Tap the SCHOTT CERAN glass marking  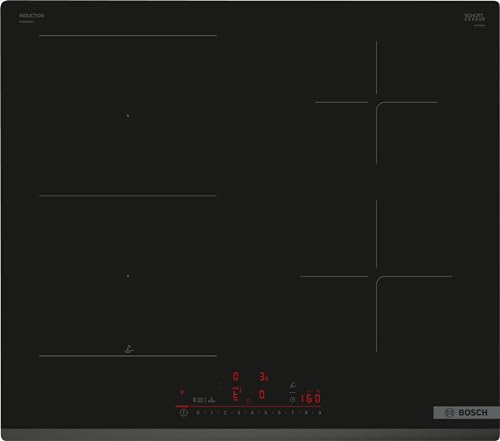475,17
